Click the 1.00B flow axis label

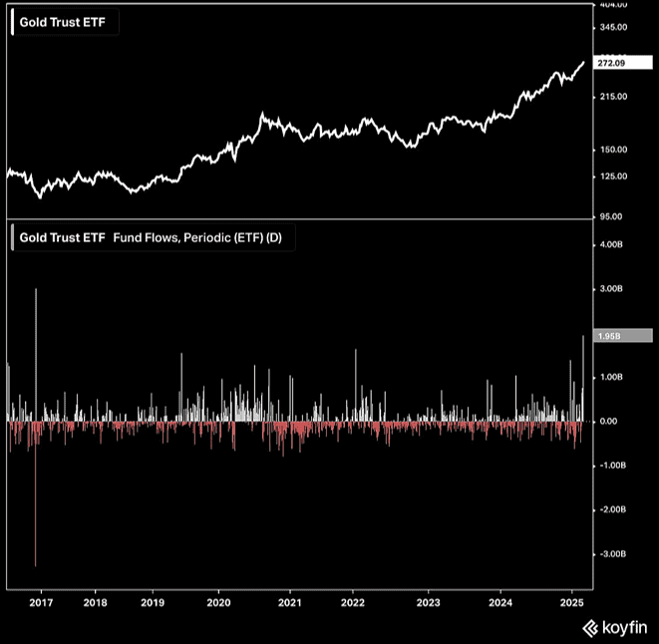click(611, 377)
